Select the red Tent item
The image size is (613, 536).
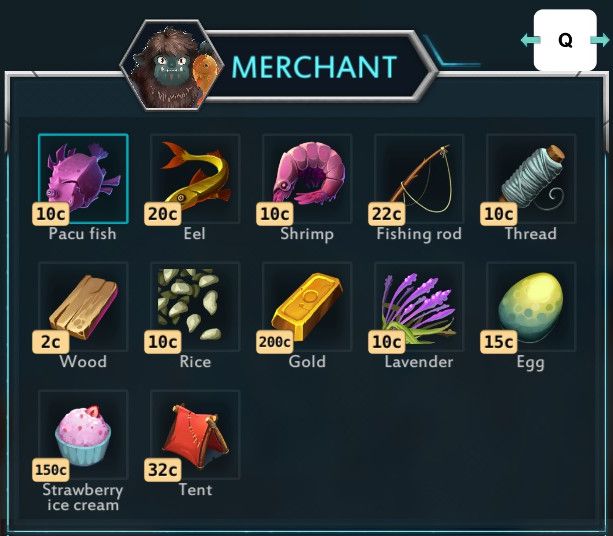coord(195,434)
